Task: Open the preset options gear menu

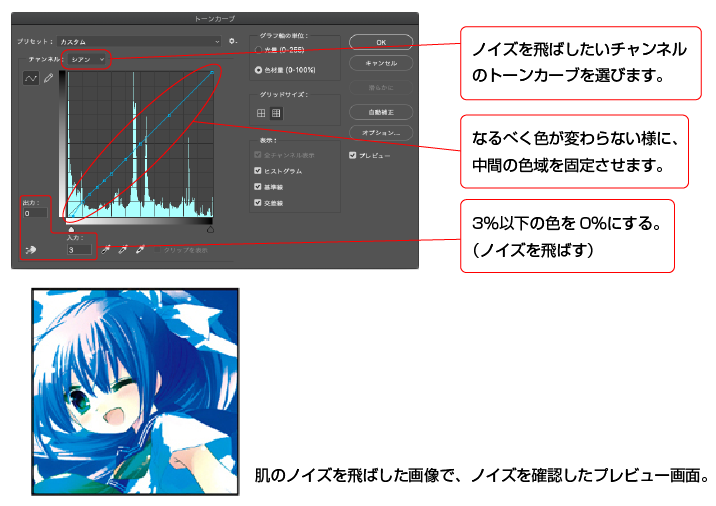Action: (233, 41)
